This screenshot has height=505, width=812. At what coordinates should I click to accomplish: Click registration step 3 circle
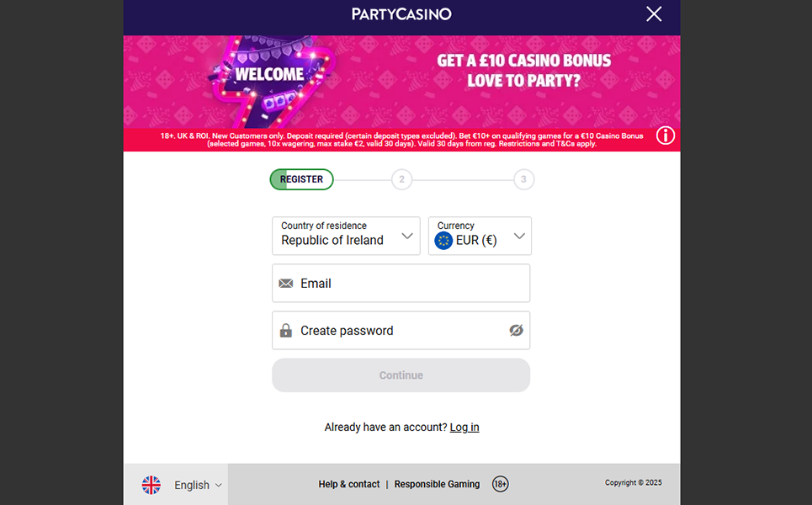(x=523, y=178)
